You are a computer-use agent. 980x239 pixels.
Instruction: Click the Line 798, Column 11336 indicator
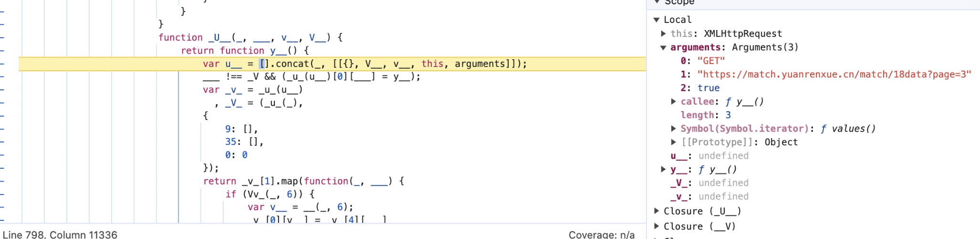[60, 234]
